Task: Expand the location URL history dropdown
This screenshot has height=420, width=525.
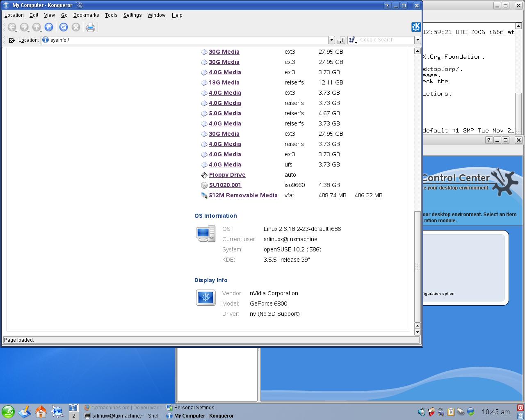Action: 331,40
